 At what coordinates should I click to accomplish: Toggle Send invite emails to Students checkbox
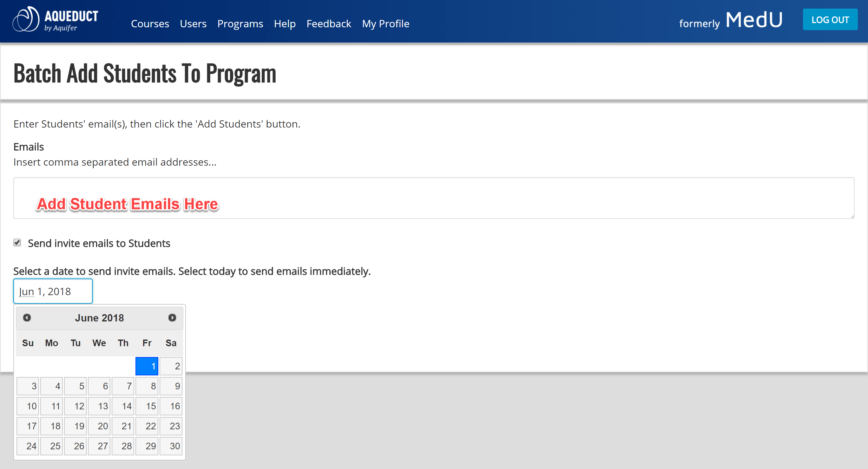(x=17, y=243)
